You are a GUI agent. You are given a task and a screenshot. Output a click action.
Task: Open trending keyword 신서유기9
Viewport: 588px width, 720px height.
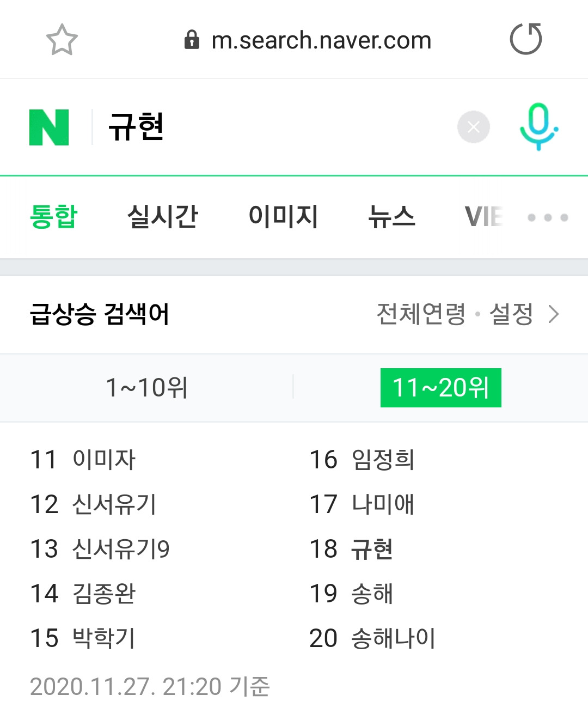click(121, 549)
